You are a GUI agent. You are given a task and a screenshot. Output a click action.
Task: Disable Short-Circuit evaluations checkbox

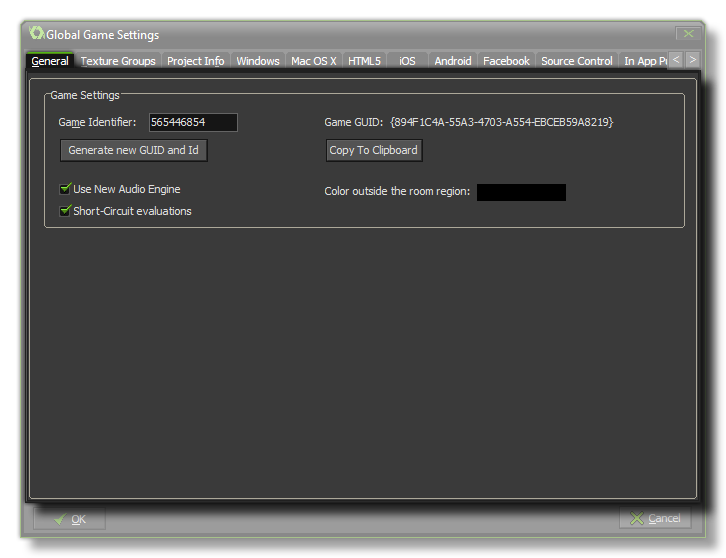click(65, 211)
